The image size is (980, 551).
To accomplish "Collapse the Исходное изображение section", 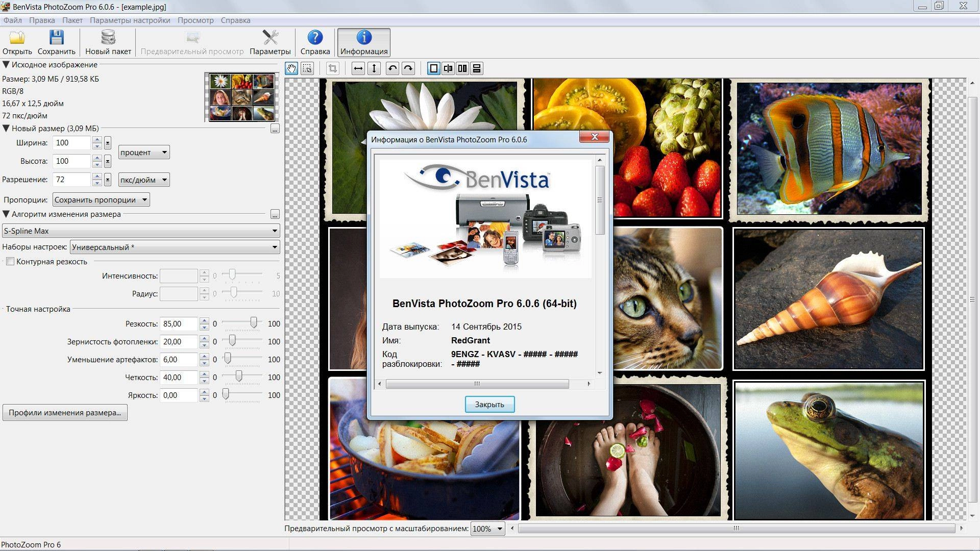I will point(6,65).
